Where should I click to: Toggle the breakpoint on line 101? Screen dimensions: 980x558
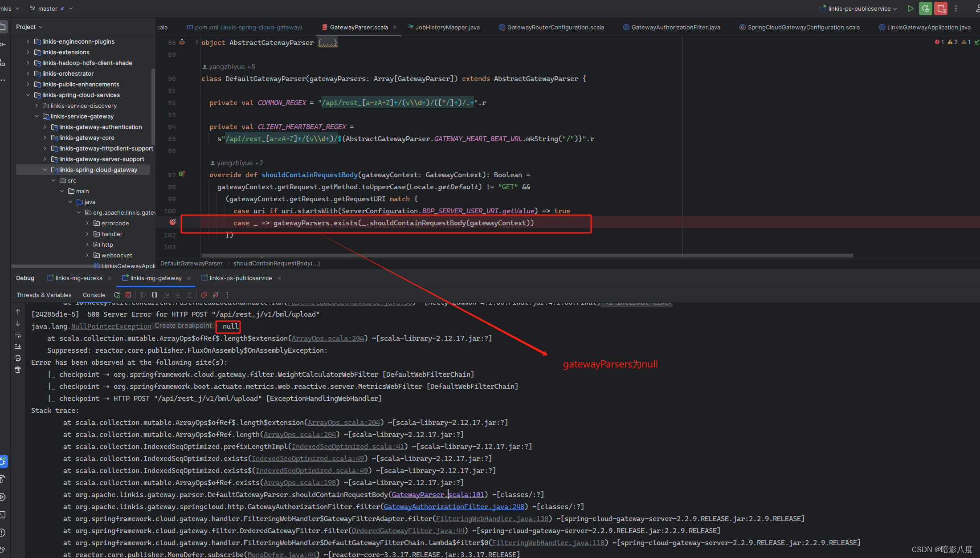point(173,222)
